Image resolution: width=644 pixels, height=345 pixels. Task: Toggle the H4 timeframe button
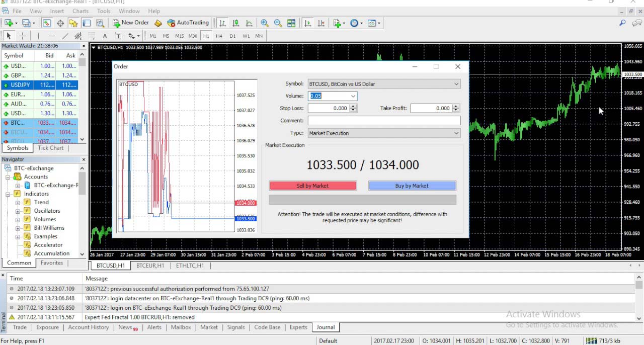click(x=219, y=36)
